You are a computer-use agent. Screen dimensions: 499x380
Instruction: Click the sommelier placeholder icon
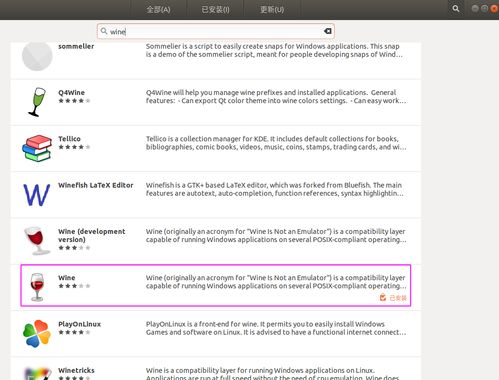(37, 56)
